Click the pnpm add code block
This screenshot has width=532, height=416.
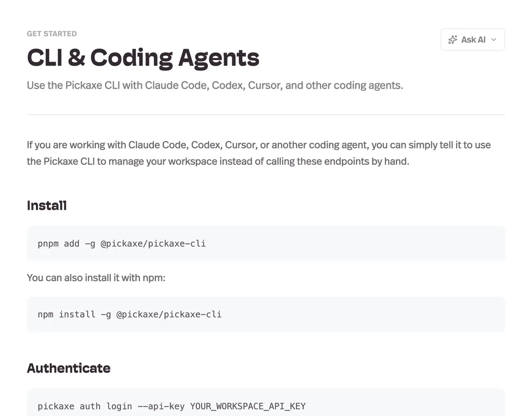(x=266, y=243)
